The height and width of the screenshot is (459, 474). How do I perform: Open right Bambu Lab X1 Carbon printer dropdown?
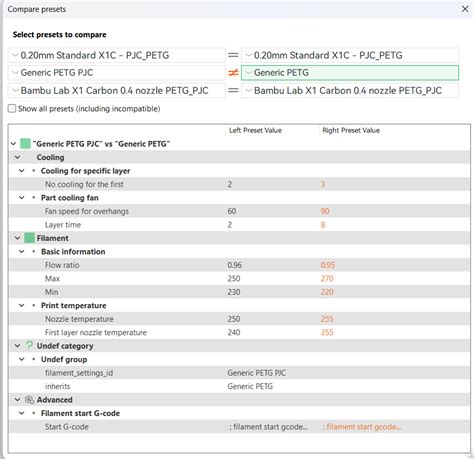point(350,90)
